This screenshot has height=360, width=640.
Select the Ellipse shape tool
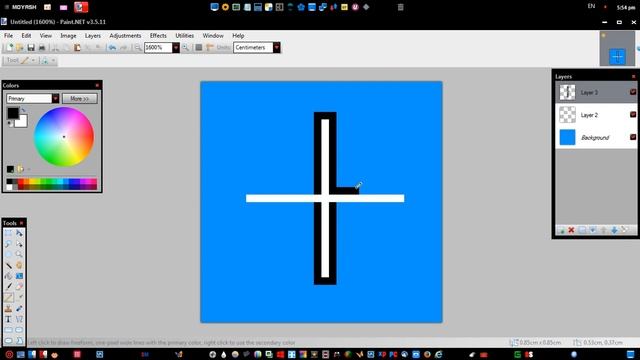click(x=8, y=340)
